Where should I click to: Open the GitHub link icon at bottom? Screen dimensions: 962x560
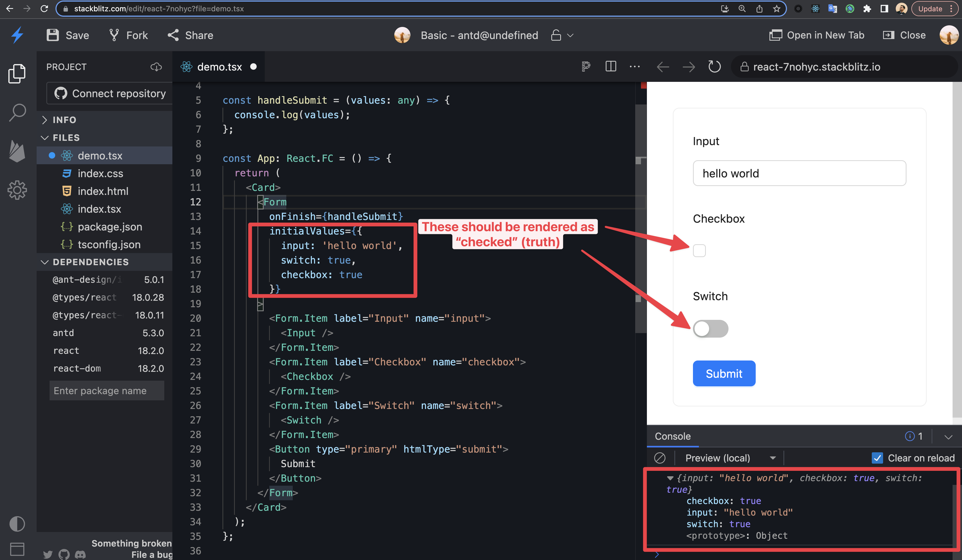click(x=64, y=554)
